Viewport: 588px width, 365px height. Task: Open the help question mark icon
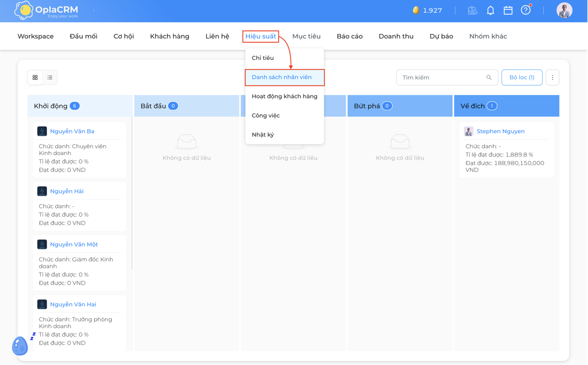(525, 10)
